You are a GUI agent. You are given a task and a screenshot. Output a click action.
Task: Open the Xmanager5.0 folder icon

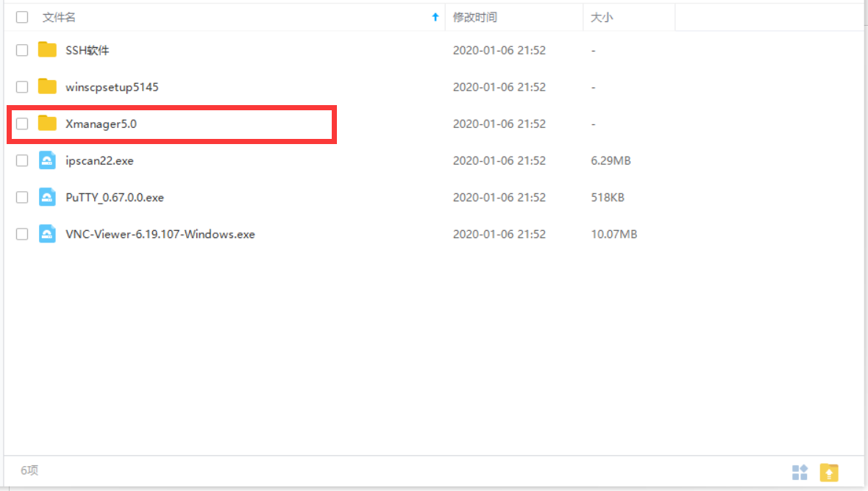(47, 123)
